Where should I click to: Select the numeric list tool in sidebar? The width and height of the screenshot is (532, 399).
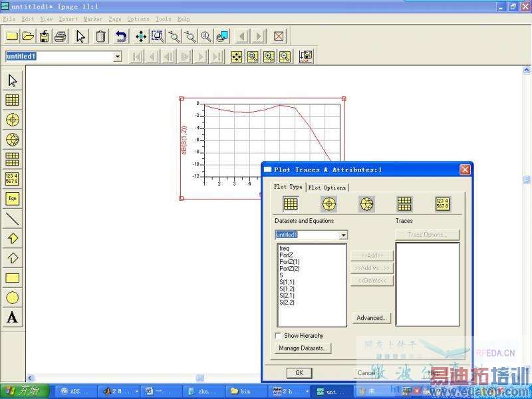13,179
